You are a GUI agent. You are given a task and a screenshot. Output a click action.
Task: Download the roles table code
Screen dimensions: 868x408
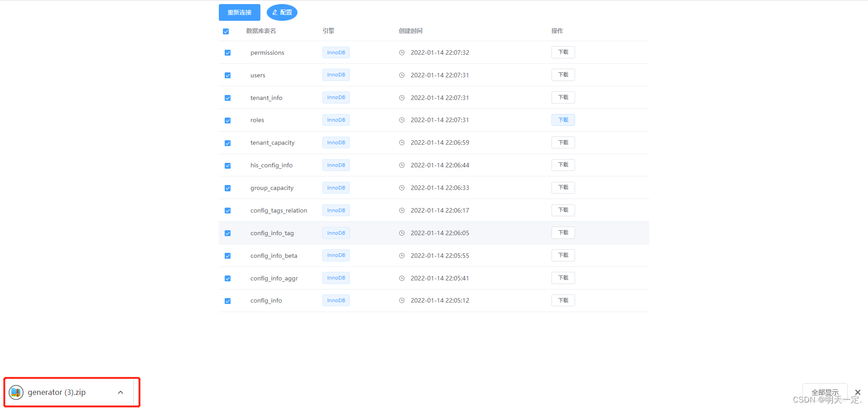(x=563, y=120)
